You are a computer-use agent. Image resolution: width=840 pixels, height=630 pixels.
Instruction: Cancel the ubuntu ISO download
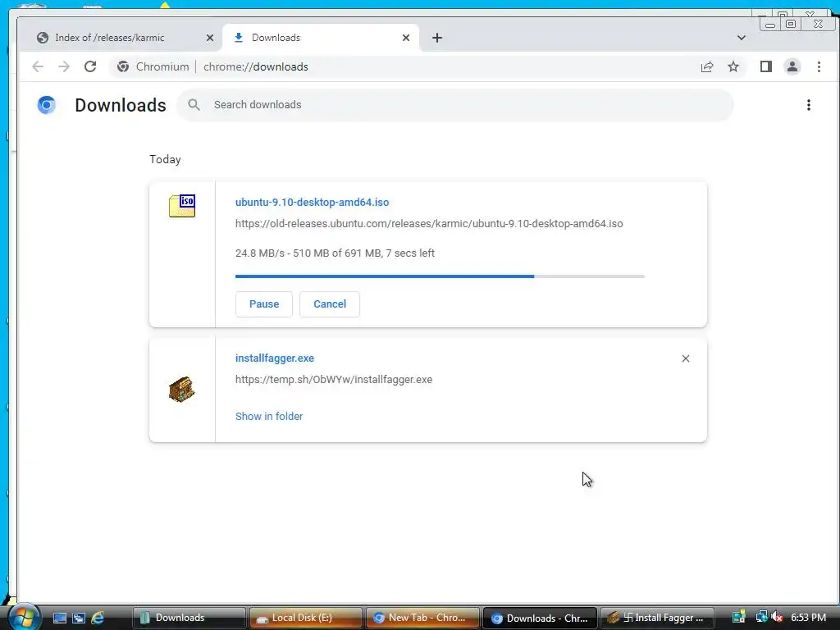click(330, 304)
